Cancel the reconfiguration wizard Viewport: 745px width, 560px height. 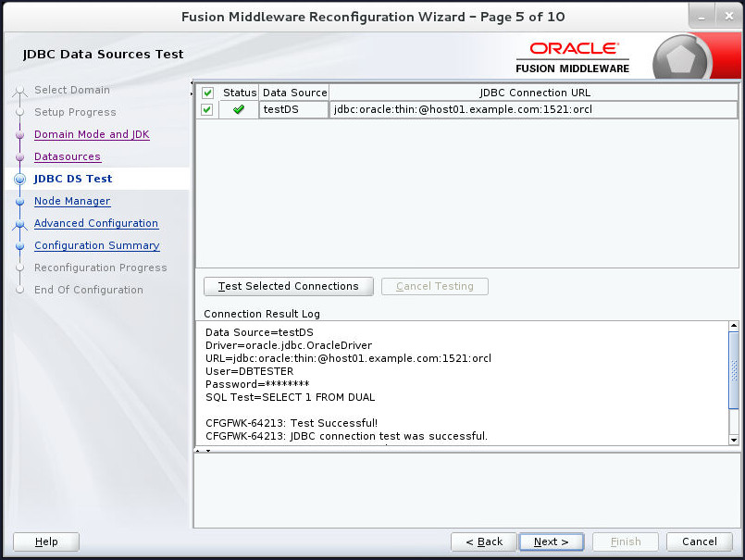699,541
